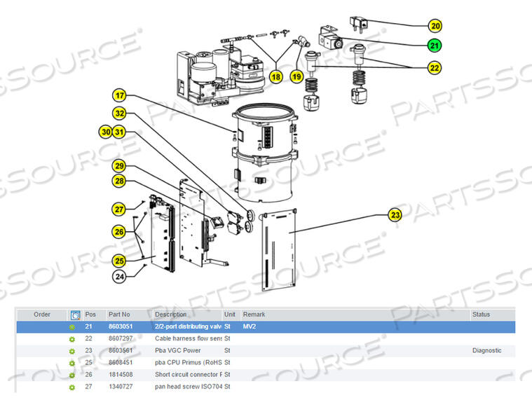Click the gear icon for part 8603561
Screen dimensions: 532x407
[71, 351]
